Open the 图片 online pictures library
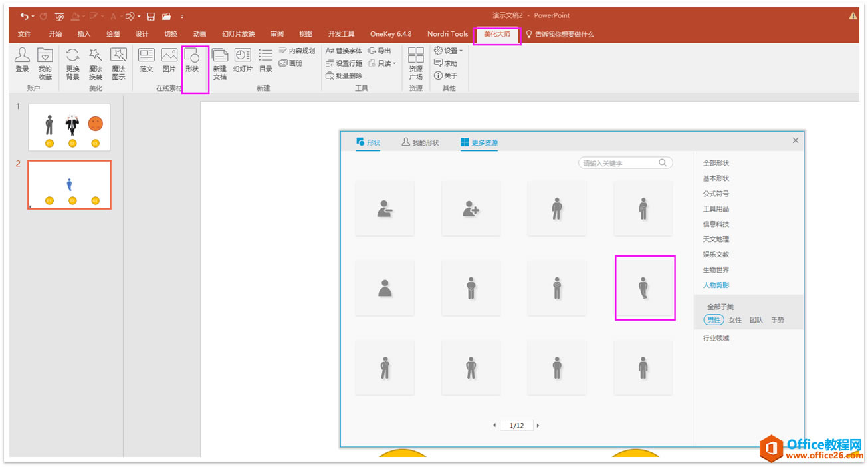The height and width of the screenshot is (467, 868). (x=169, y=60)
